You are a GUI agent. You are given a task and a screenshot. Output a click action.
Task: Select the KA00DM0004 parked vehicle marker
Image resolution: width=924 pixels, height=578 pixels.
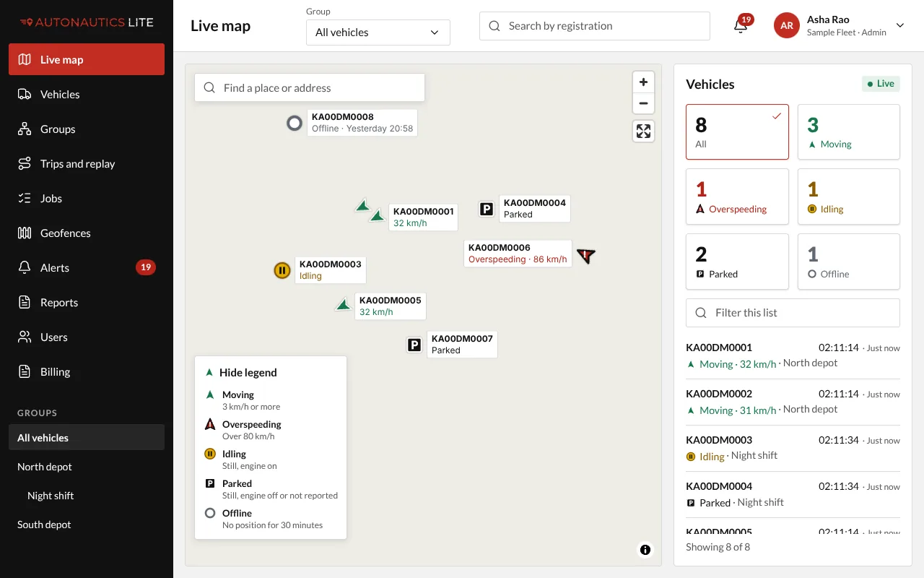pyautogui.click(x=487, y=210)
